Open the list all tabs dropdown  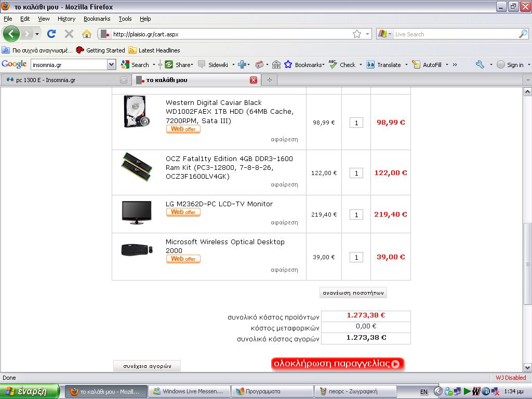[x=528, y=80]
